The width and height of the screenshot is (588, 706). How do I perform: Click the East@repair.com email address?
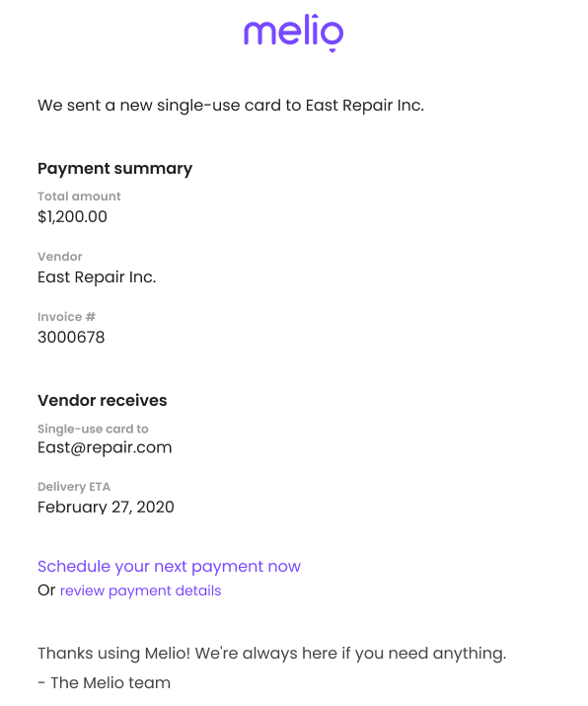pyautogui.click(x=105, y=447)
